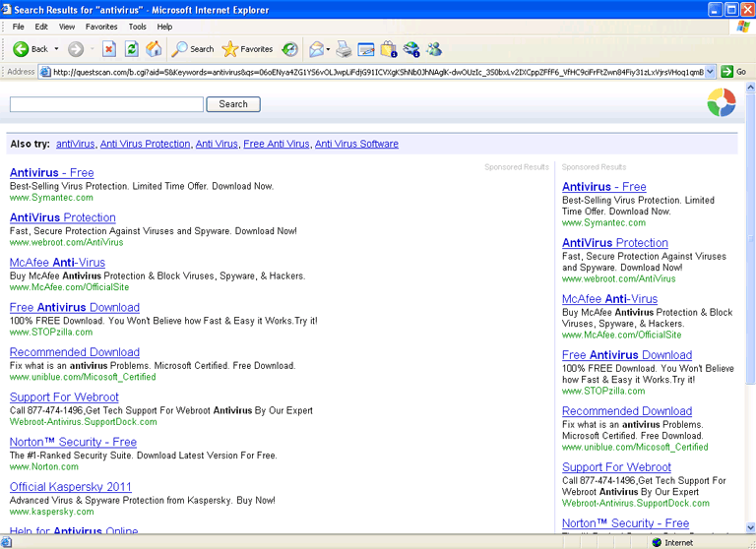
Task: Open the Tools menu
Action: pyautogui.click(x=138, y=27)
